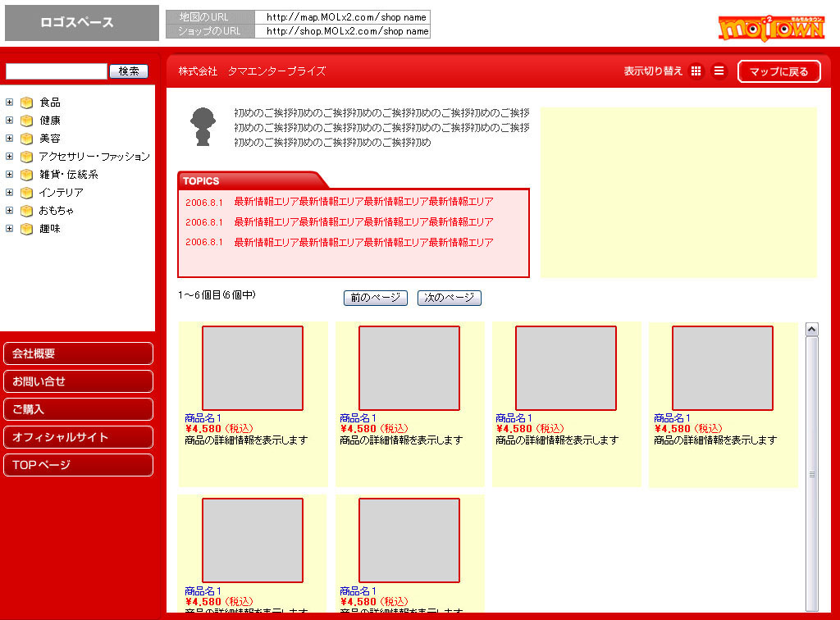Image resolution: width=840 pixels, height=620 pixels.
Task: Click the 検索 search button
Action: (x=129, y=71)
